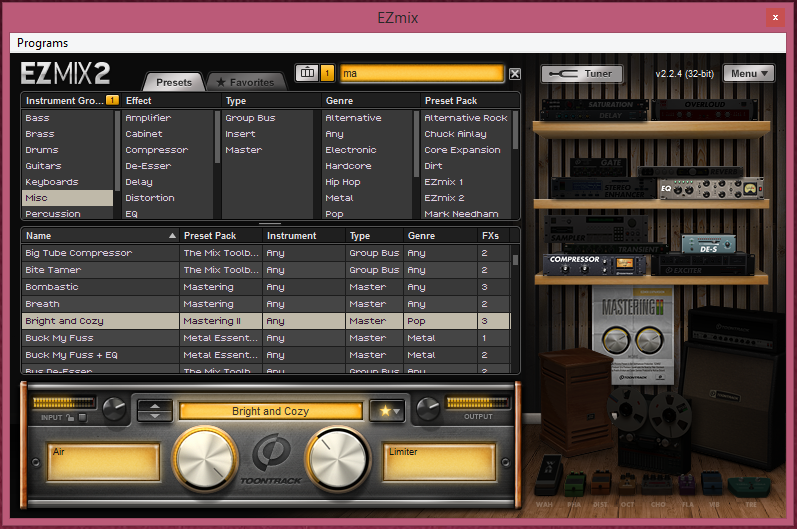
Task: Click the Limiter parameter display
Action: click(x=439, y=462)
